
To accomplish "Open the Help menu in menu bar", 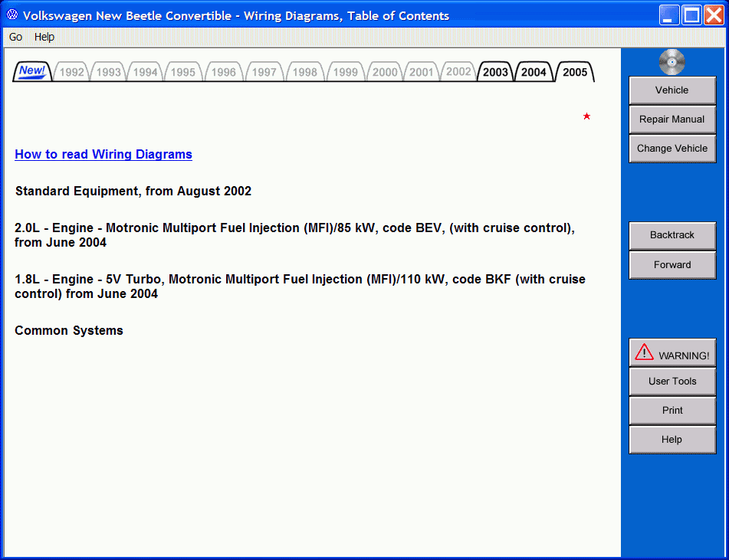I will [44, 37].
